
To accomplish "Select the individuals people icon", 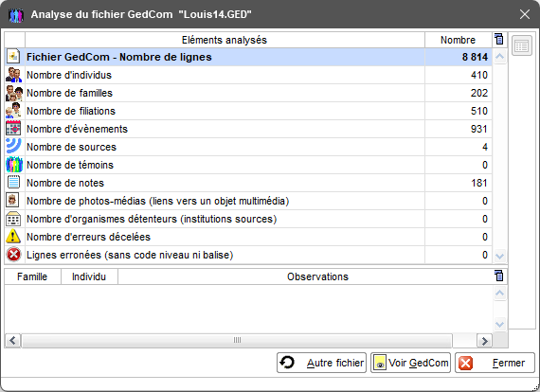I will [14, 75].
